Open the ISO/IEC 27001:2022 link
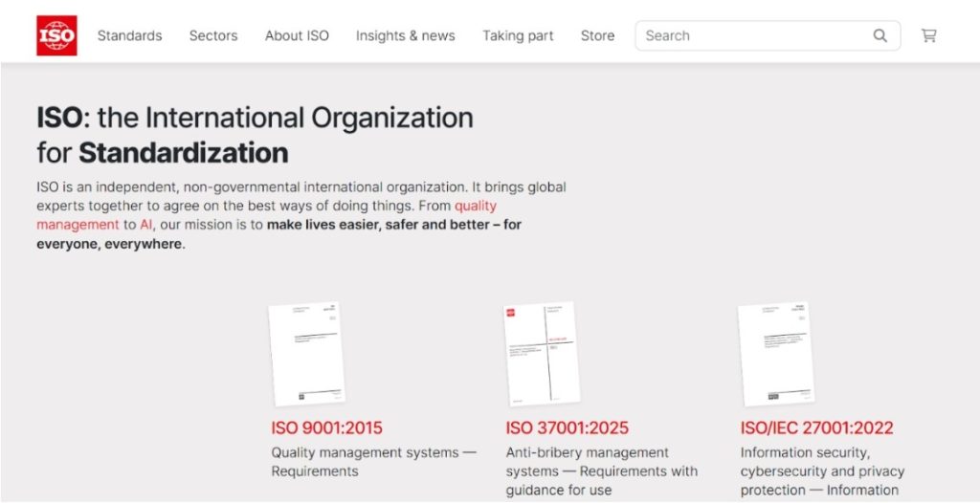 [817, 428]
